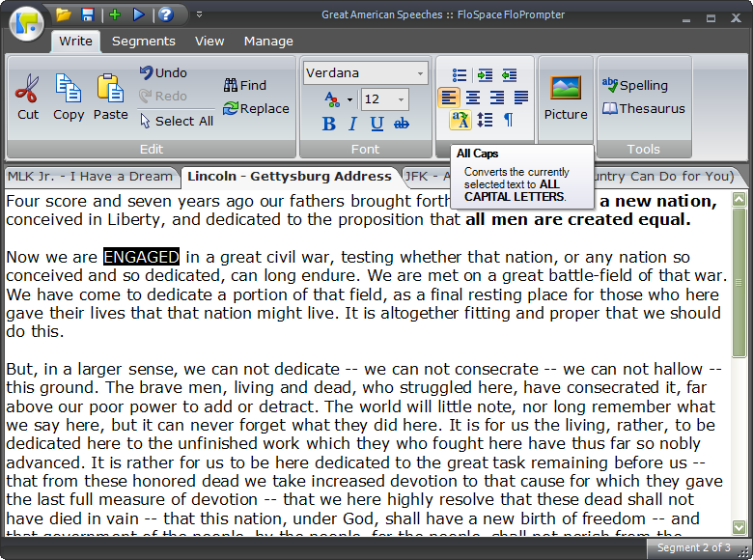Toggle underline formatting

pyautogui.click(x=376, y=124)
